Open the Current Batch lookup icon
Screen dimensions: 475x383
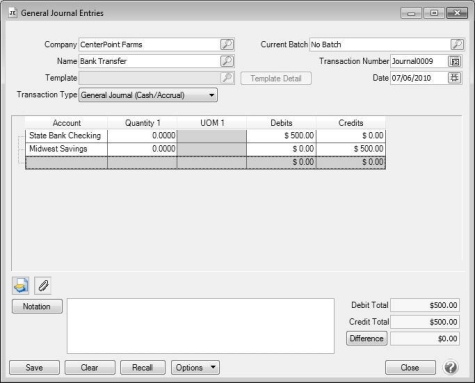click(x=457, y=44)
